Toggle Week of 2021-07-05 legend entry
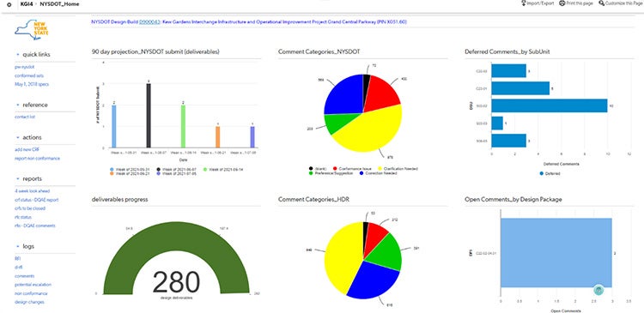 click(x=176, y=174)
